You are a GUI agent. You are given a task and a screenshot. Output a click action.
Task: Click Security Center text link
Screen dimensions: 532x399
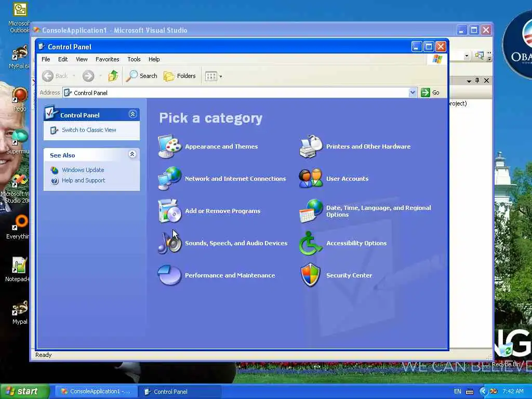point(349,275)
